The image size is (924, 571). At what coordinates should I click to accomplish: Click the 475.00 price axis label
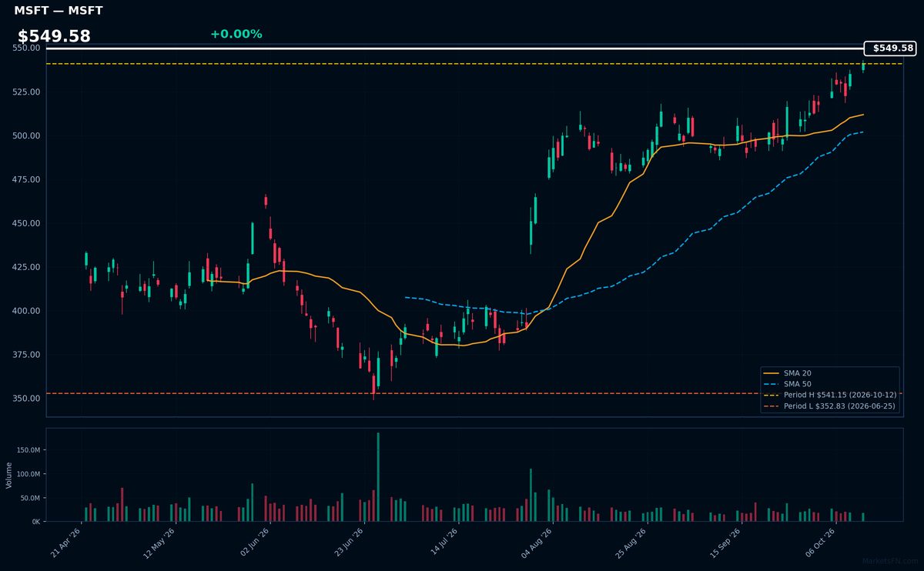click(27, 179)
